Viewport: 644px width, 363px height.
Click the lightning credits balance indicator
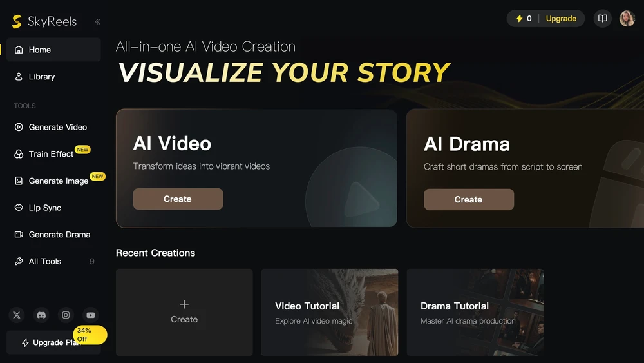pyautogui.click(x=524, y=19)
